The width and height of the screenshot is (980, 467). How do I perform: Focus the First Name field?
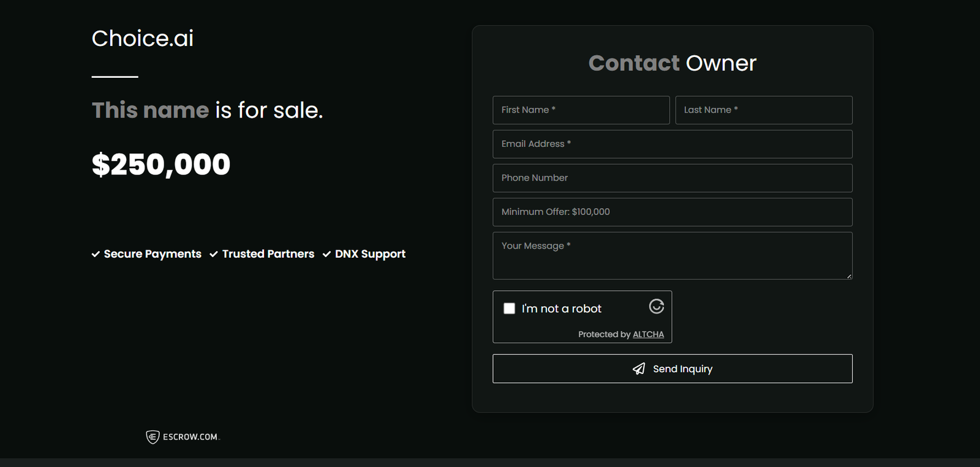(x=581, y=110)
